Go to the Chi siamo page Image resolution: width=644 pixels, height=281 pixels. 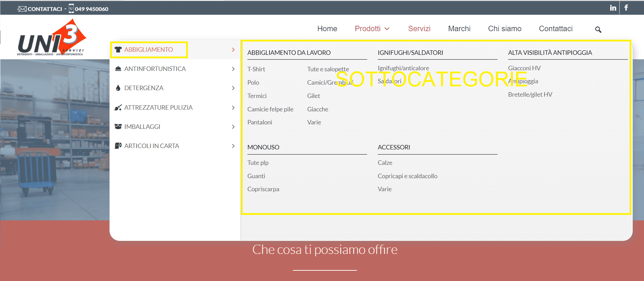[x=504, y=29]
